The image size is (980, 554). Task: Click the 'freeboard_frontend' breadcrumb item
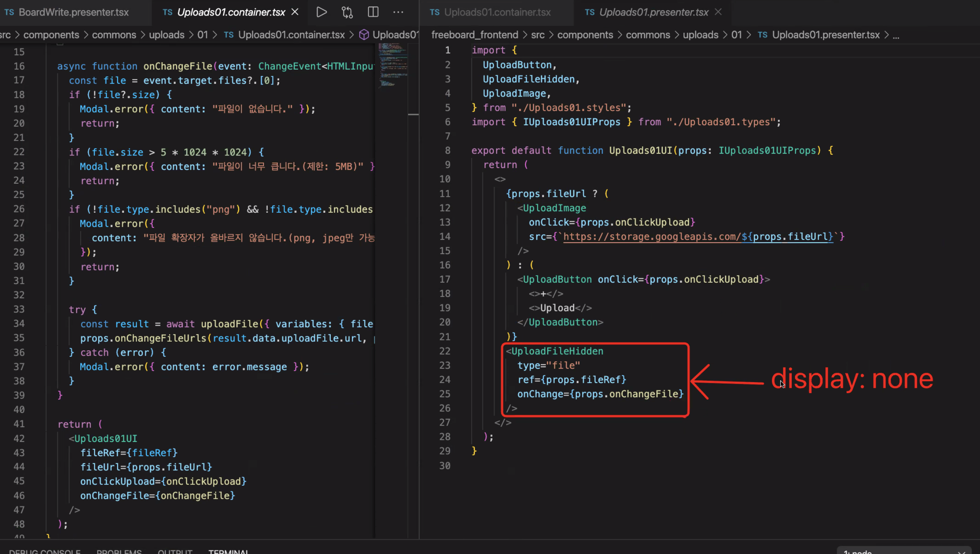474,35
